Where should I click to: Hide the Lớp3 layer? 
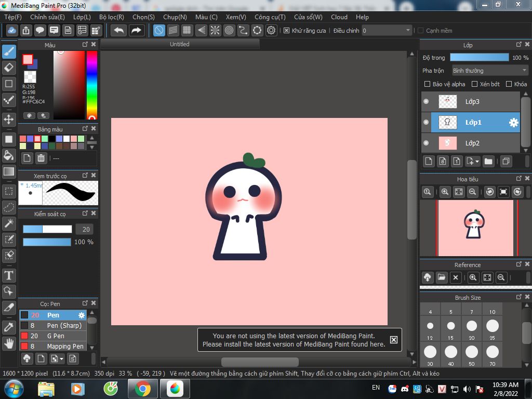(x=426, y=101)
